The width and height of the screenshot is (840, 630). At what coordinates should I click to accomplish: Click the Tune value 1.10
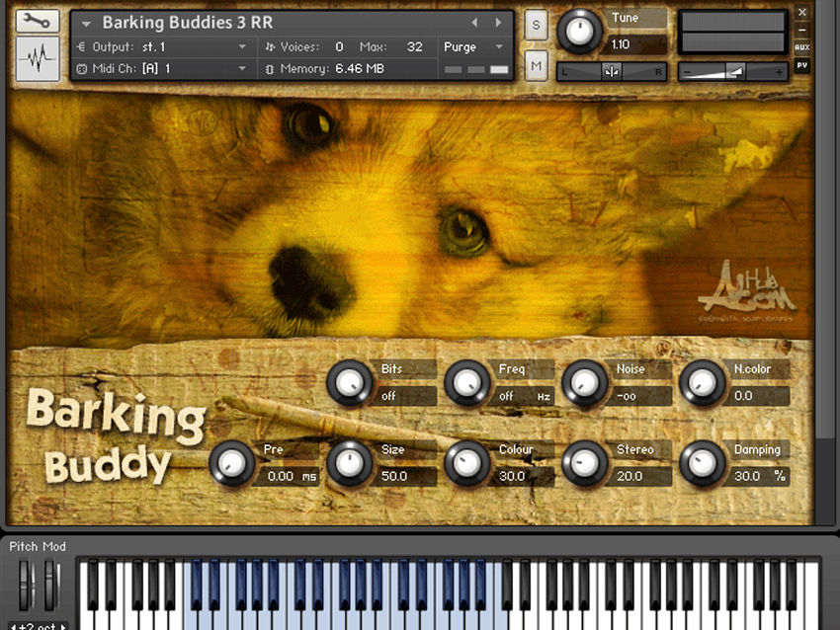coord(635,44)
